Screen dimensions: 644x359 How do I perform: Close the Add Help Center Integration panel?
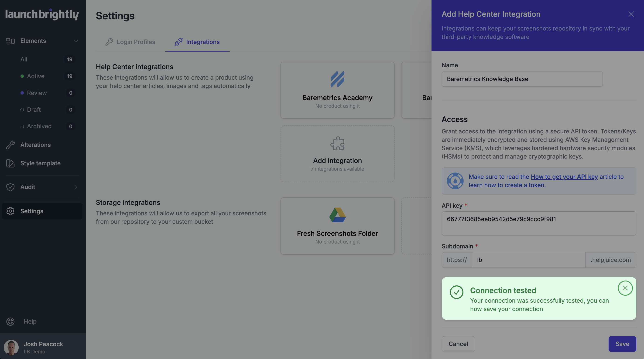pyautogui.click(x=631, y=14)
